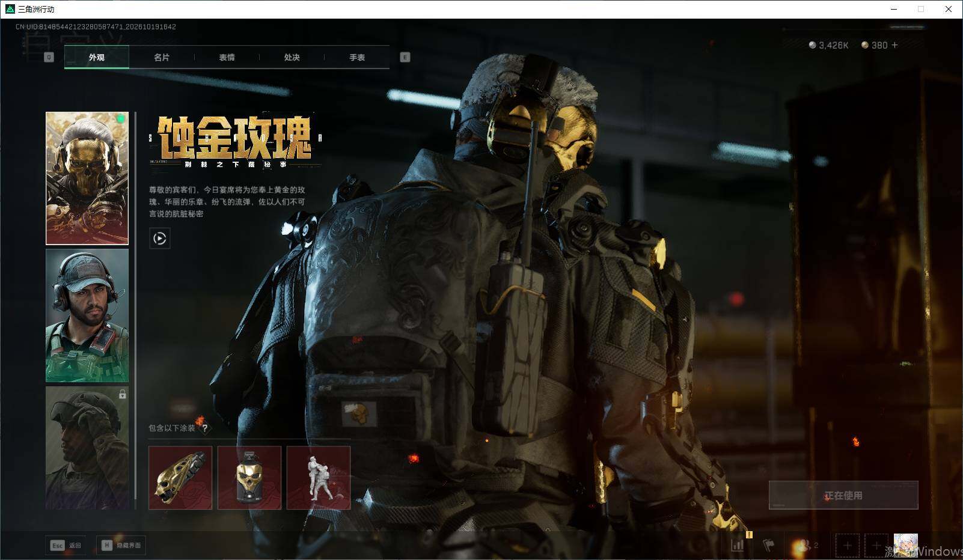The image size is (963, 560).
Task: Click the second empty squad slot plus
Action: coord(876,546)
